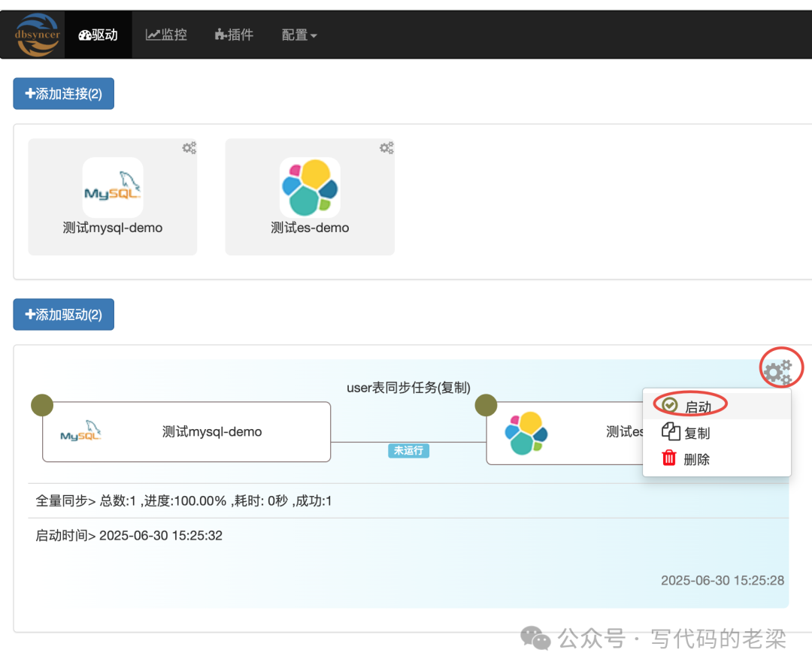Open gear settings on 测试mysql-demo connection card

point(189,148)
